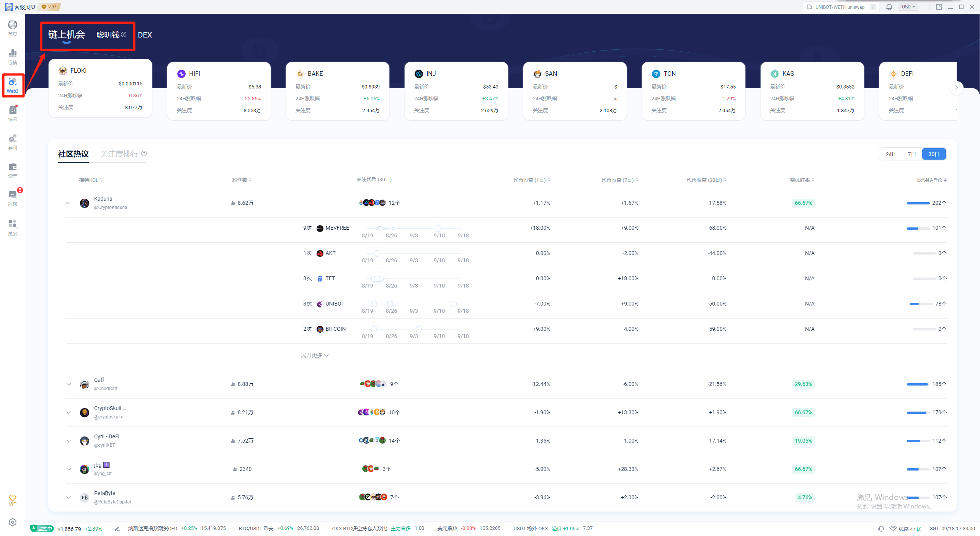Image resolution: width=980 pixels, height=536 pixels.
Task: Expand the Cyril - DeFi row
Action: pos(69,441)
